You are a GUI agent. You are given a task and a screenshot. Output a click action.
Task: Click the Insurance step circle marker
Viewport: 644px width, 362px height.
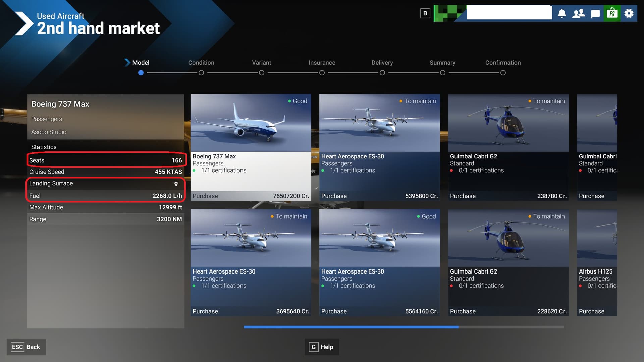[x=322, y=73]
